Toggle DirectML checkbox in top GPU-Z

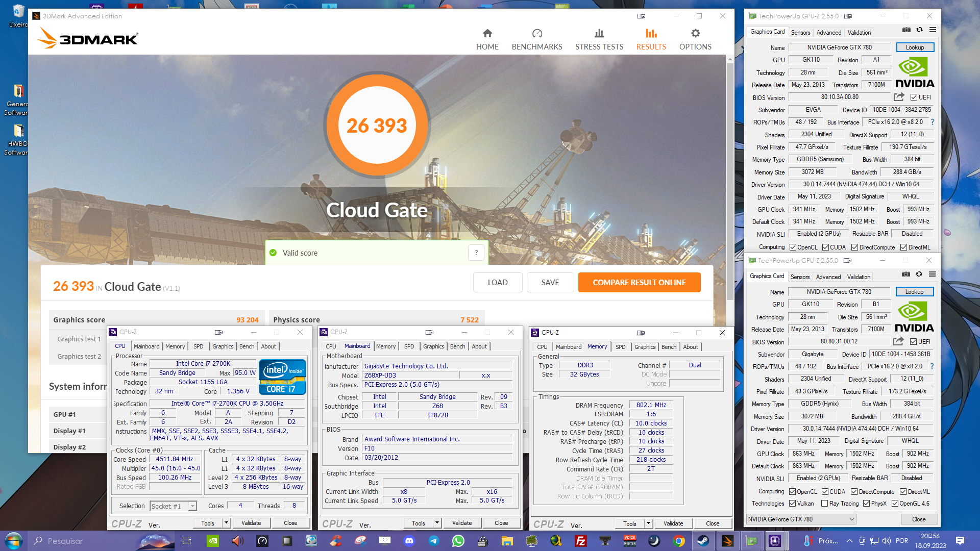click(x=903, y=247)
